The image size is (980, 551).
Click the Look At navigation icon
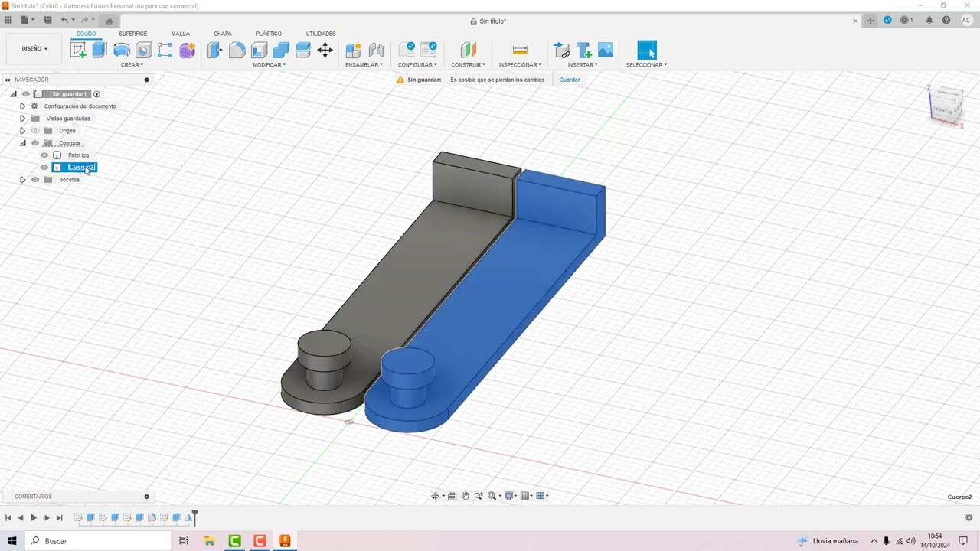click(452, 496)
